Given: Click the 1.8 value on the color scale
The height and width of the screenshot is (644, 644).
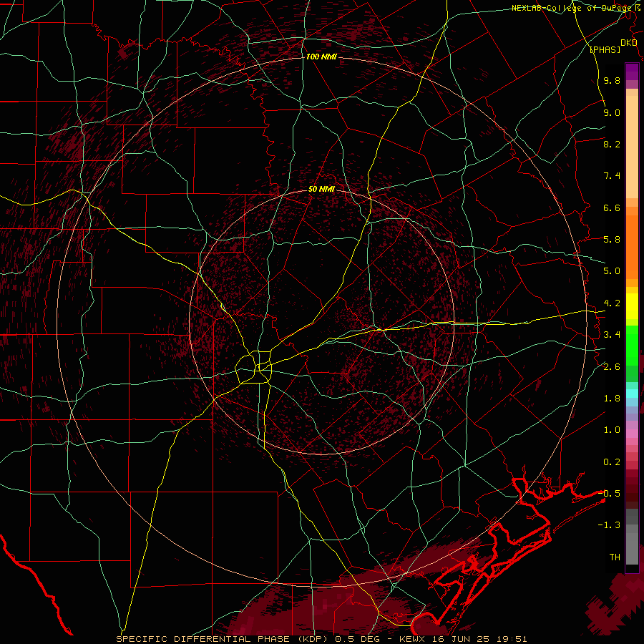Looking at the screenshot, I should tap(612, 399).
